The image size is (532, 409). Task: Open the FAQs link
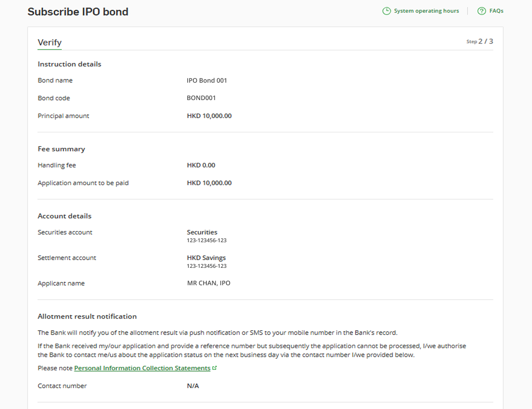(x=496, y=11)
